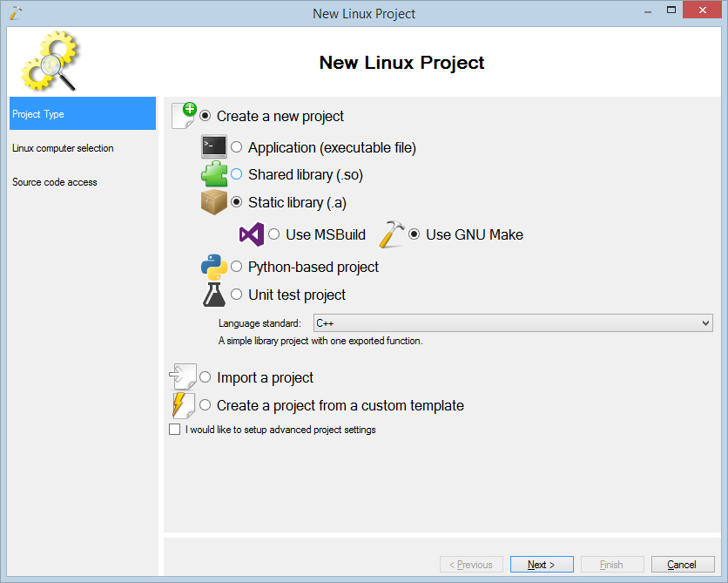The width and height of the screenshot is (728, 583).
Task: Click the purple Visual Studio MSBuild icon
Action: pyautogui.click(x=252, y=234)
